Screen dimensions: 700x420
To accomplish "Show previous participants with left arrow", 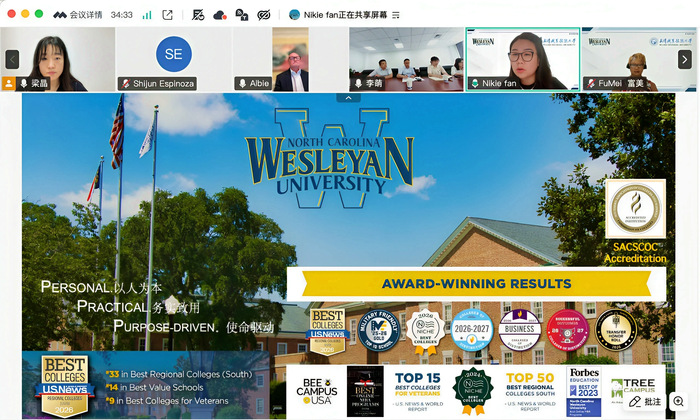I will (12, 59).
